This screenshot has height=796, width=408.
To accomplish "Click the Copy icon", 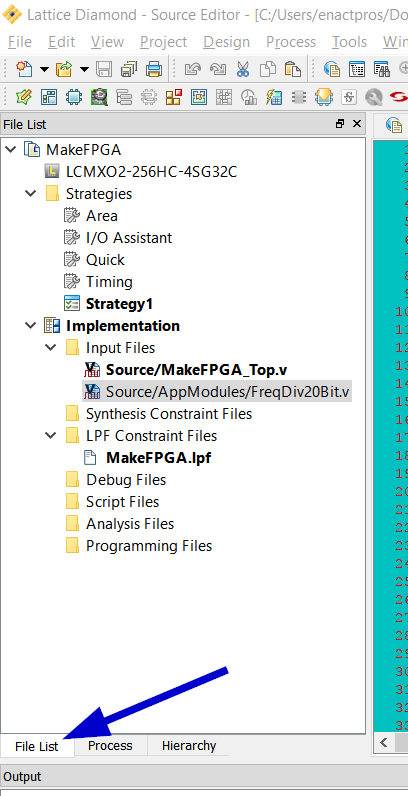I will click(x=267, y=68).
